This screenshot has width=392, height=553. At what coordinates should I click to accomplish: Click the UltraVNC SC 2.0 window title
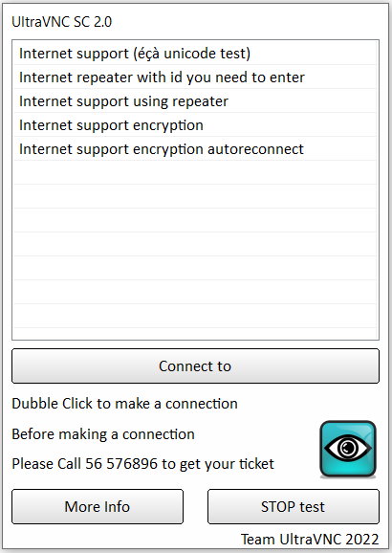point(62,22)
